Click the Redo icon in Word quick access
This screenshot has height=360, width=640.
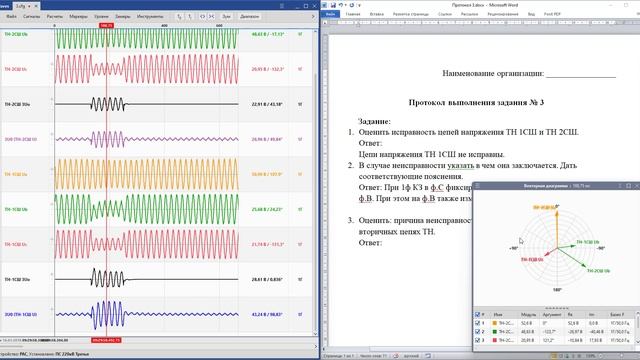click(352, 5)
